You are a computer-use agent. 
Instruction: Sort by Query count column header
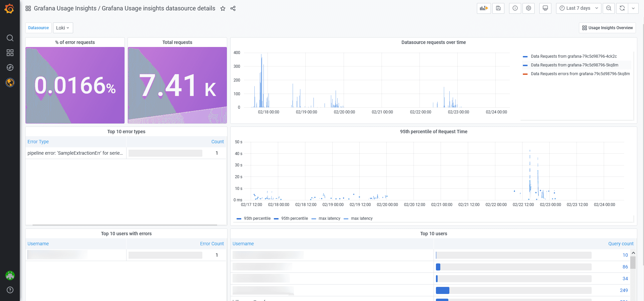[621, 244]
